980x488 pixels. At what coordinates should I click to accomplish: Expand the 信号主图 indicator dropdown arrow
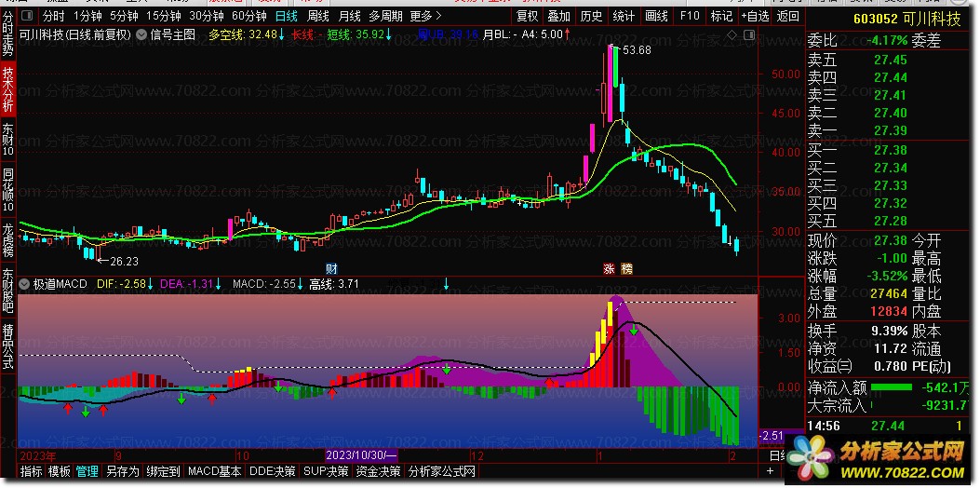pos(140,34)
